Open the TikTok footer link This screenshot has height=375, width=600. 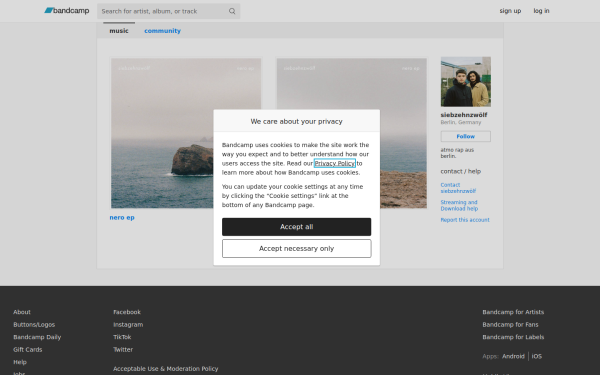point(122,337)
